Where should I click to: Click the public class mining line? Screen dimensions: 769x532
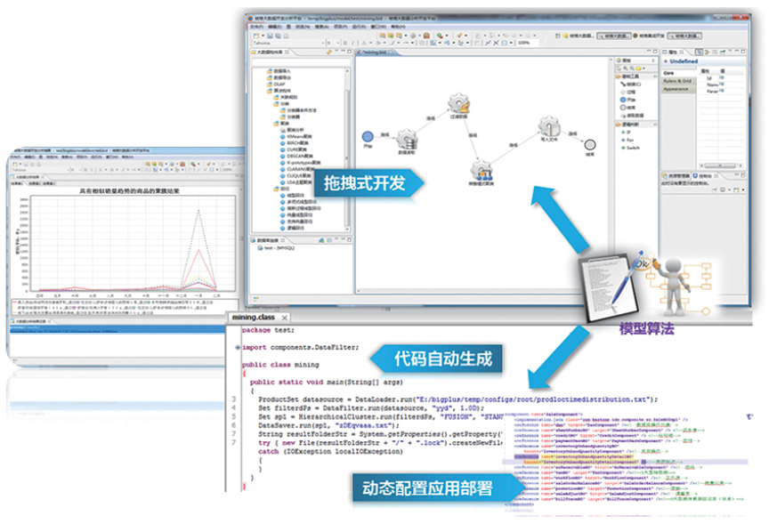click(280, 365)
